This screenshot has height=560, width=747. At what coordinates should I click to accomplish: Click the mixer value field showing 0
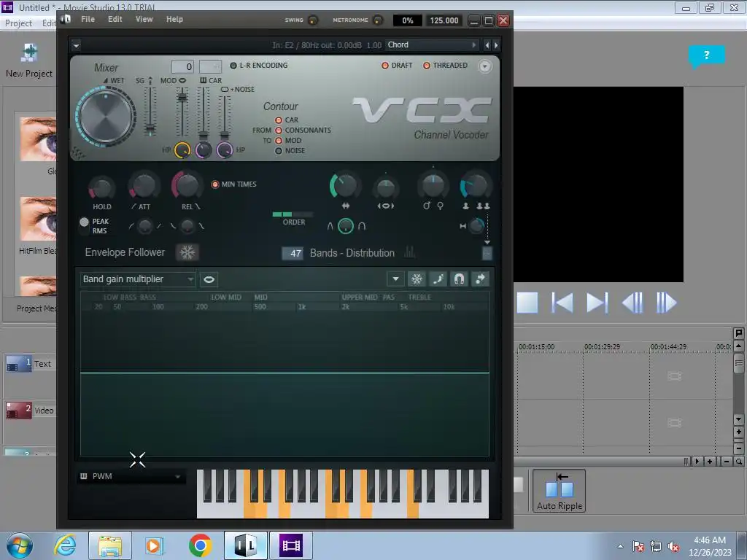(182, 66)
